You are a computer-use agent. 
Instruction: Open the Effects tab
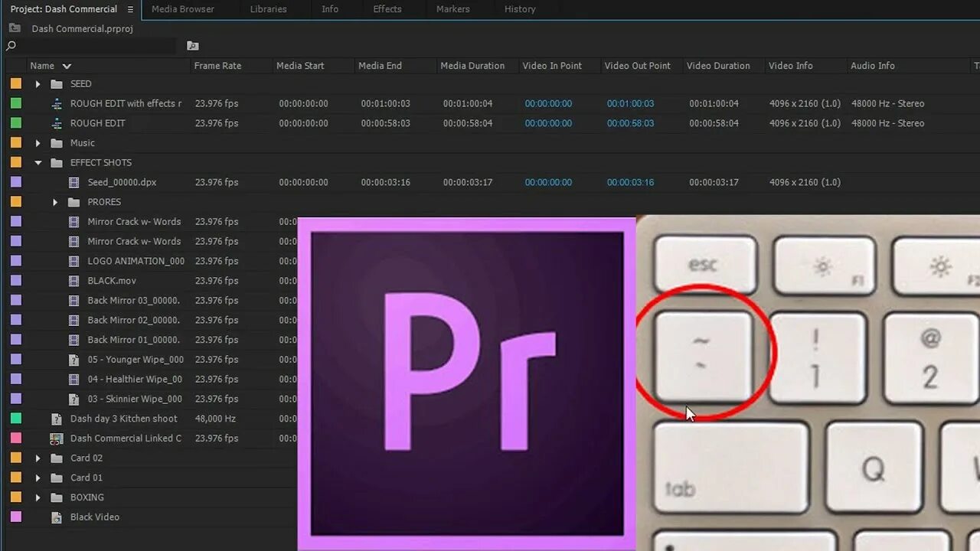coord(387,9)
